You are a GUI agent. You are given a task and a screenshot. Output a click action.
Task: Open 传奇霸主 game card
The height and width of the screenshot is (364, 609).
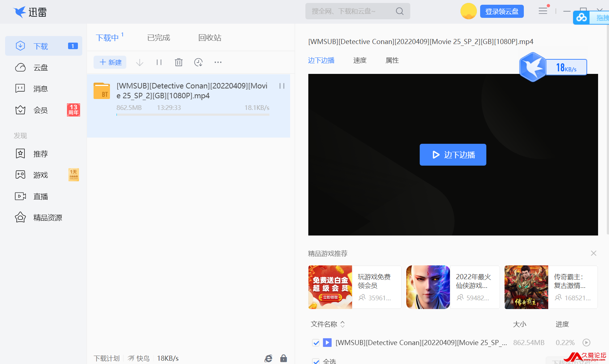click(551, 287)
